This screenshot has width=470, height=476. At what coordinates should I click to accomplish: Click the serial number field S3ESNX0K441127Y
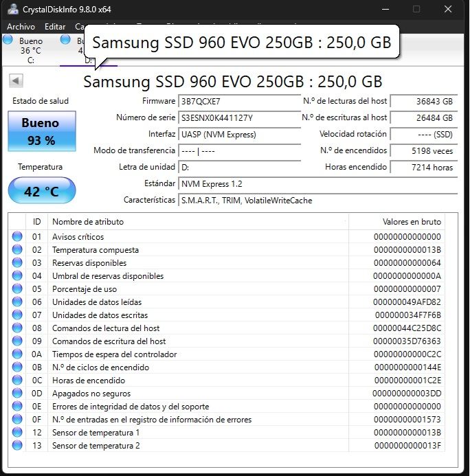click(239, 117)
